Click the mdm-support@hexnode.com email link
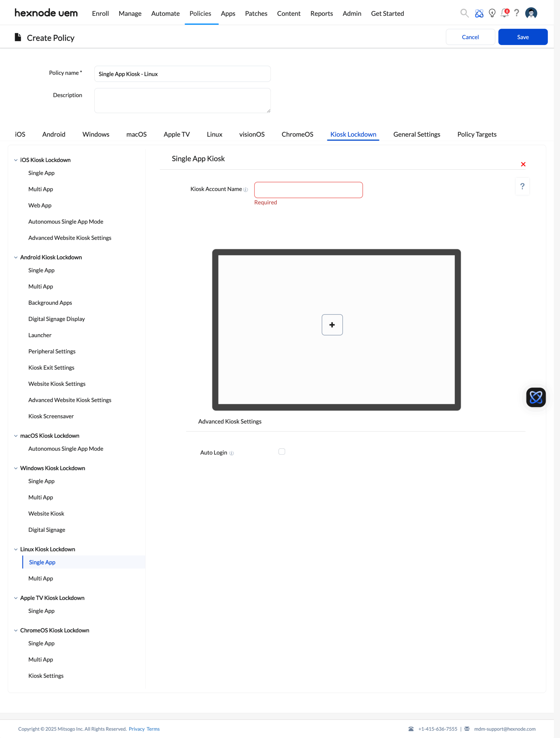Viewport: 560px width, 738px height. pos(505,729)
